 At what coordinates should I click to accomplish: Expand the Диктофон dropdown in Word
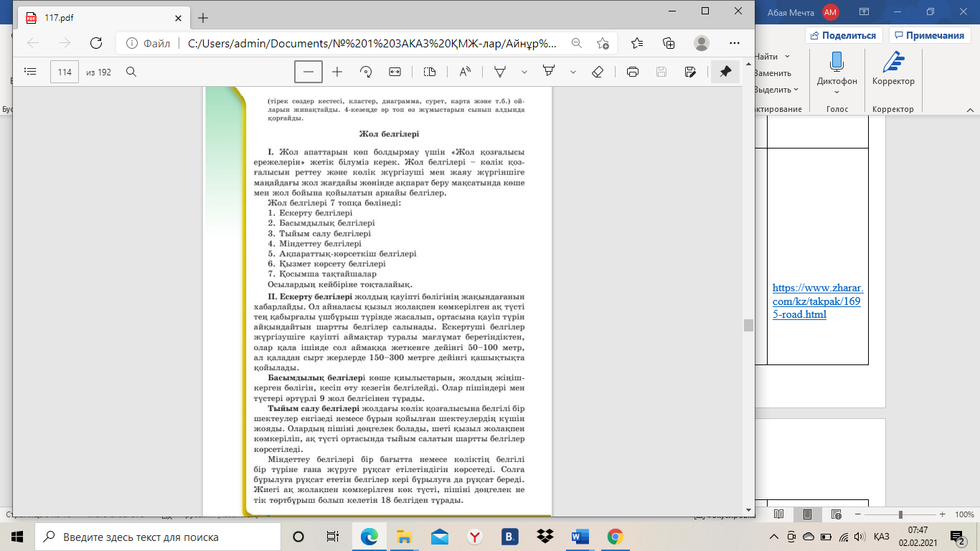[x=837, y=92]
